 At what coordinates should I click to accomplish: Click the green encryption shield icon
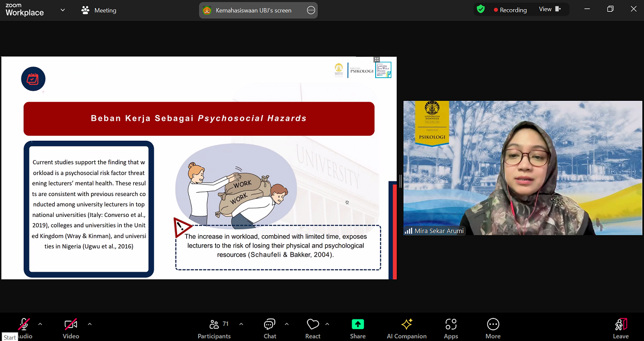pyautogui.click(x=480, y=9)
